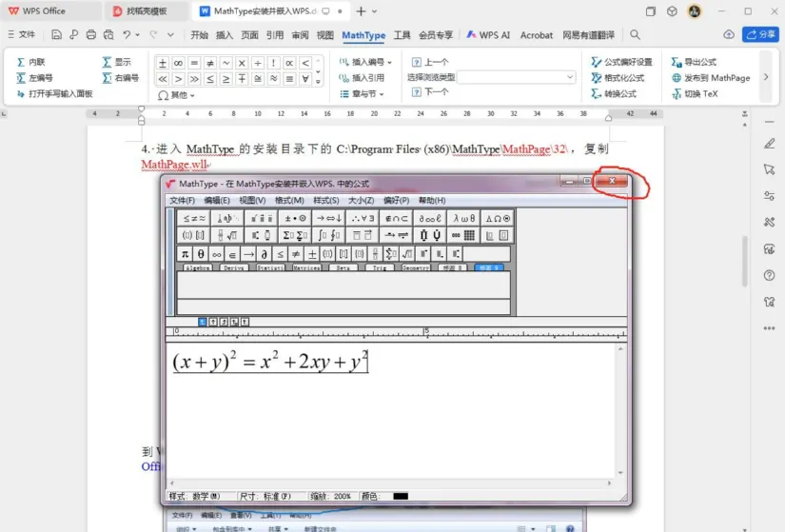The width and height of the screenshot is (785, 532).
Task: Open 样式(S) menu in MathType window
Action: [x=326, y=201]
